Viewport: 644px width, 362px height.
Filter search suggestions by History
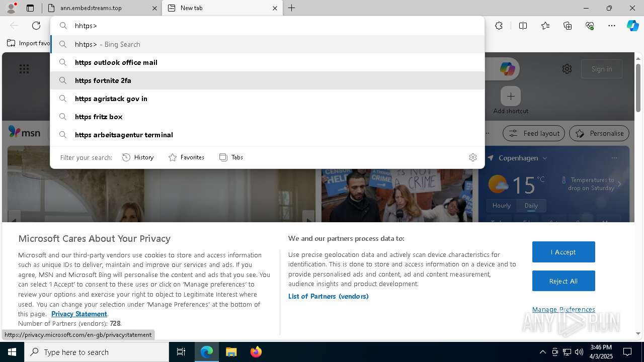138,157
